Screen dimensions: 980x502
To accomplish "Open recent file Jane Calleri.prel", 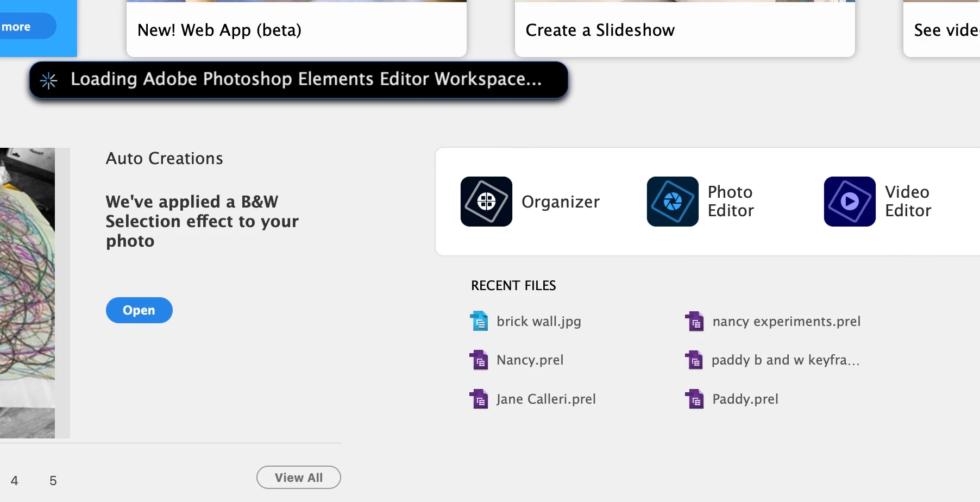I will pyautogui.click(x=546, y=399).
